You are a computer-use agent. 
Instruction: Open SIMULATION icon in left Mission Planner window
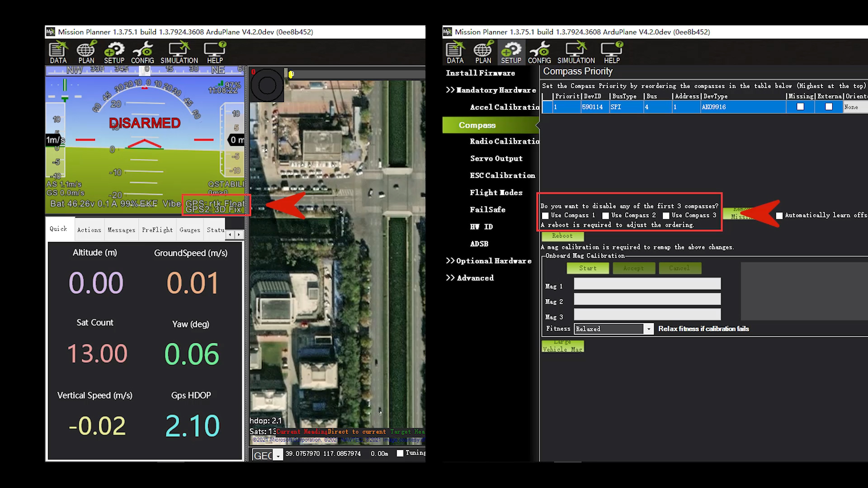click(x=179, y=52)
